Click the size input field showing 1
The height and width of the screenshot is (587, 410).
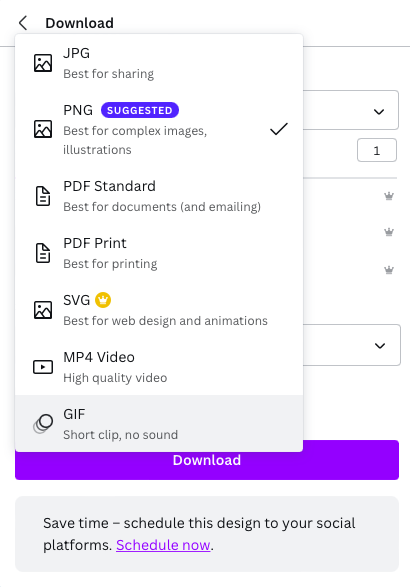(377, 150)
